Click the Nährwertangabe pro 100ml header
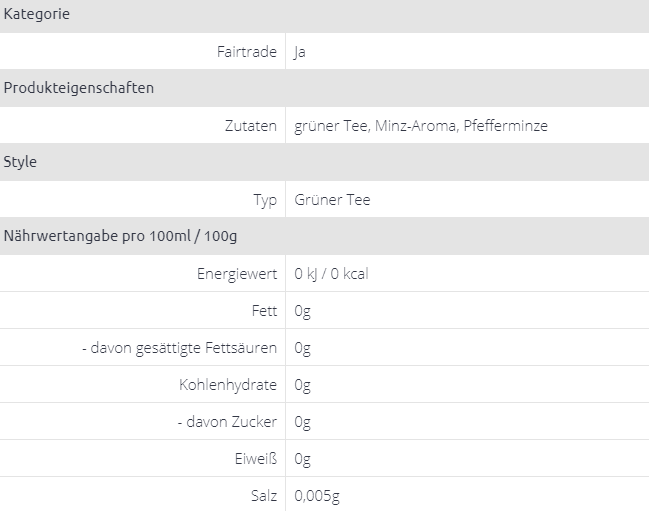 (120, 236)
